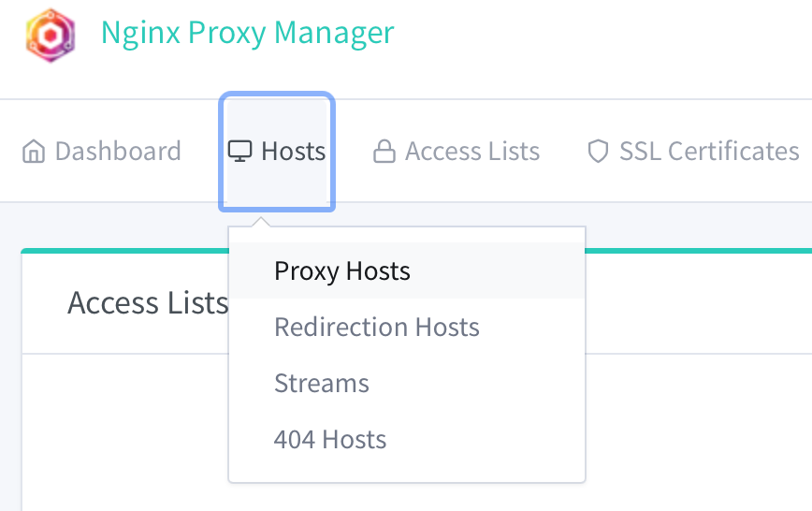The height and width of the screenshot is (511, 812).
Task: Click the Nginx Proxy Manager hexagon logo
Action: (x=51, y=36)
